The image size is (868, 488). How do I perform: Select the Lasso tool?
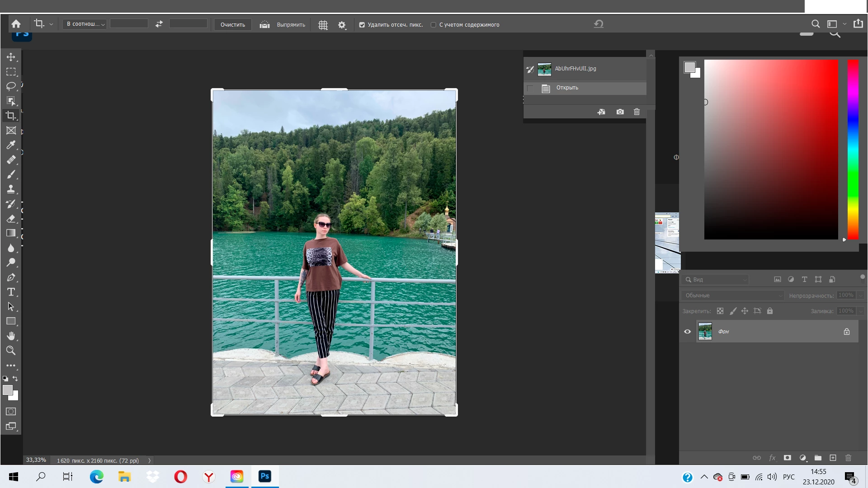[11, 86]
